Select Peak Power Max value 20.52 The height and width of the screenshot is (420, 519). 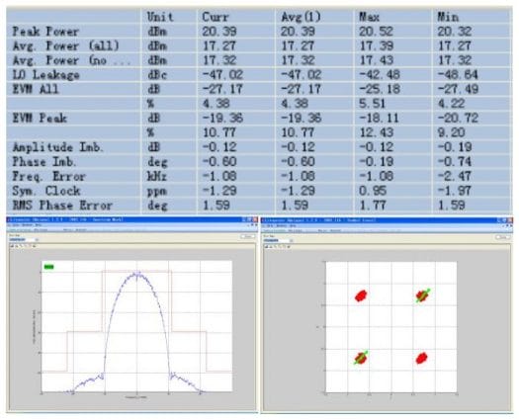tap(376, 32)
